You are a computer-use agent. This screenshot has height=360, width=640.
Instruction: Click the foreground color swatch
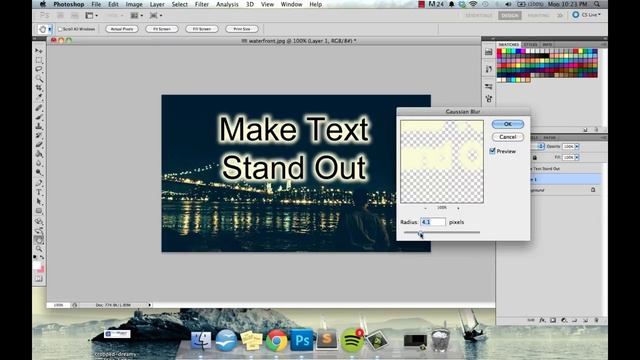pos(37,266)
